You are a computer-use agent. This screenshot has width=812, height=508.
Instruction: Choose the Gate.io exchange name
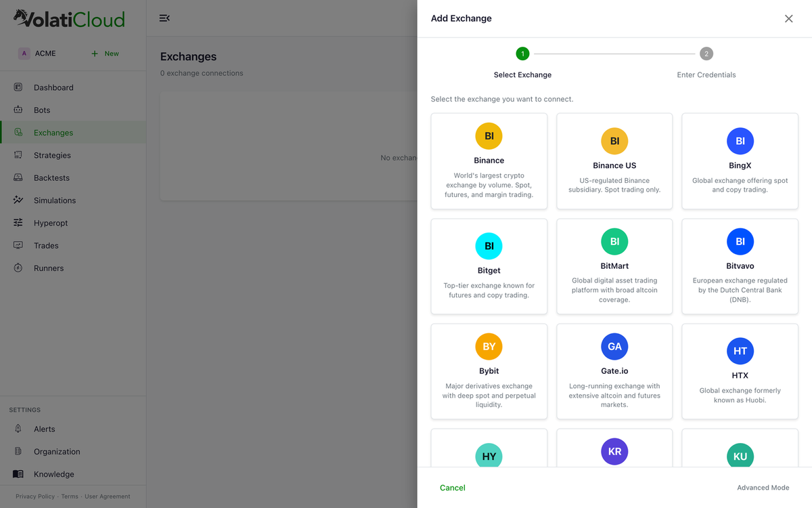[x=614, y=371]
